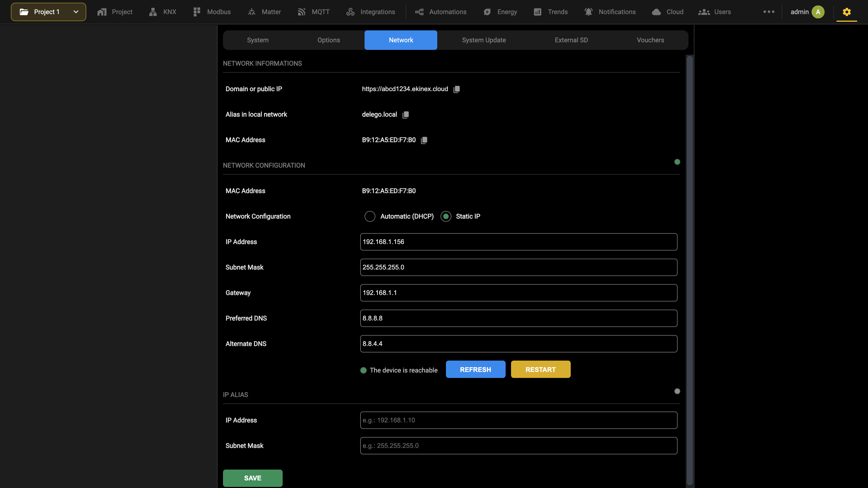Open the Automations icon
This screenshot has height=488, width=868.
coord(419,12)
